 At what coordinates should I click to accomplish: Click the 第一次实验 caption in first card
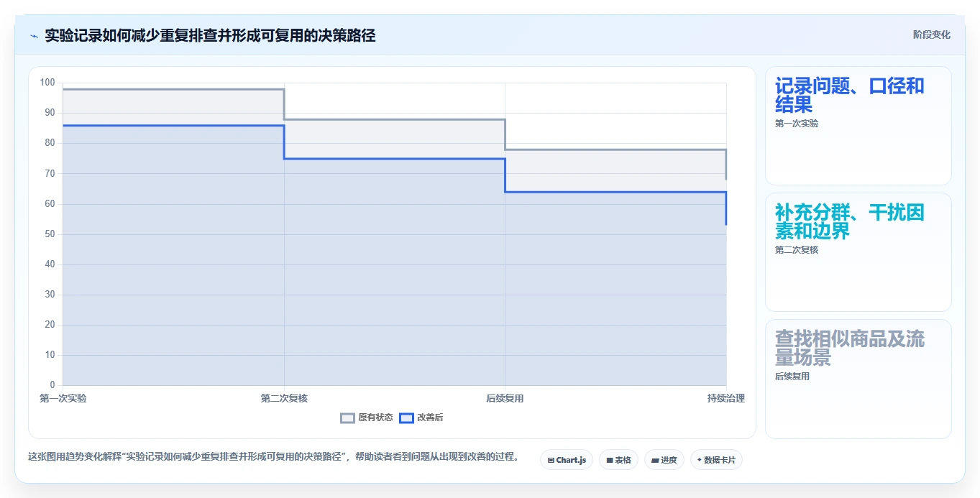tap(797, 124)
